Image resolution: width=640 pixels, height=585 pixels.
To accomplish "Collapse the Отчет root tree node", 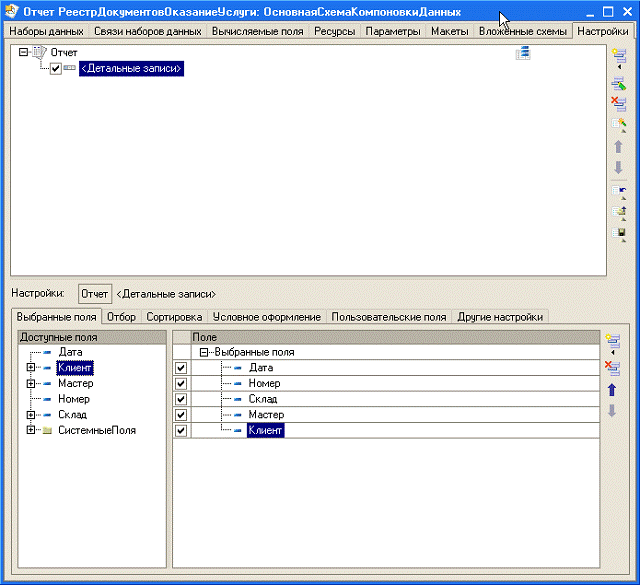I will coord(24,53).
